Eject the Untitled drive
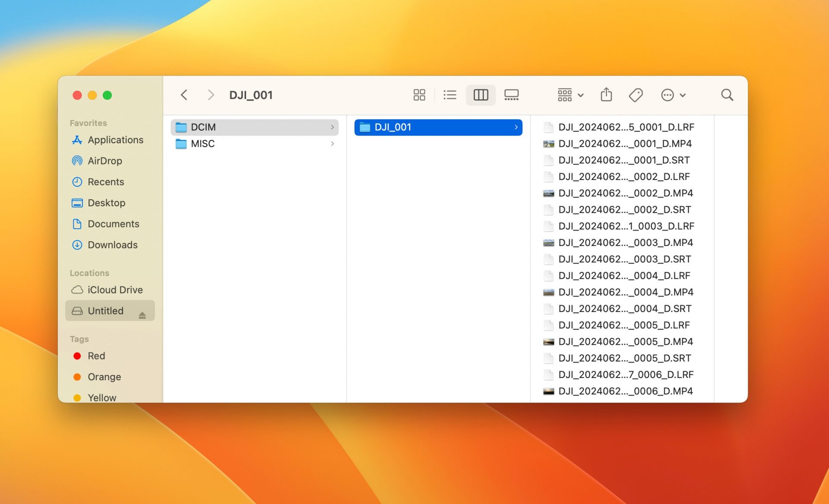The width and height of the screenshot is (829, 504). tap(142, 315)
